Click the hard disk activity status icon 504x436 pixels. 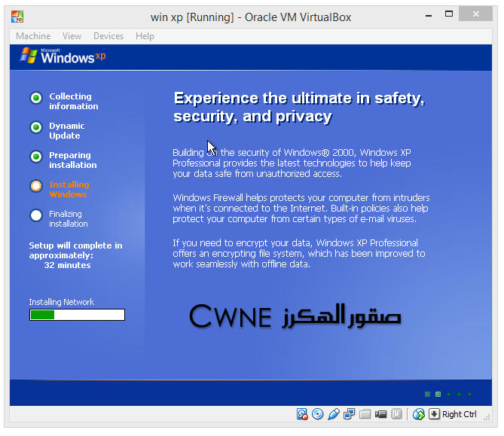click(x=302, y=414)
